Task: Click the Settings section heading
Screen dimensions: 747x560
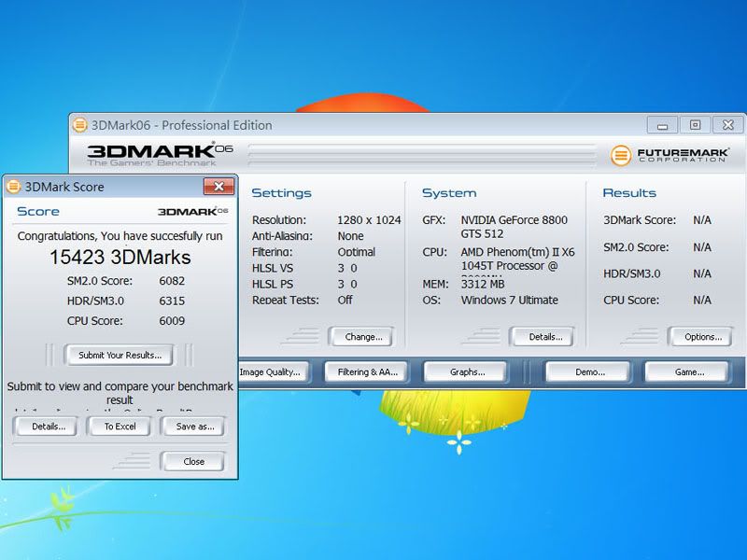Action: tap(282, 193)
